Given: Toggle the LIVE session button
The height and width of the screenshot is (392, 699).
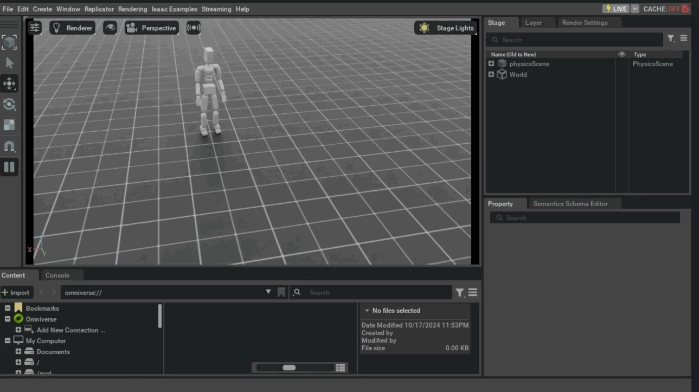Looking at the screenshot, I should (x=616, y=9).
